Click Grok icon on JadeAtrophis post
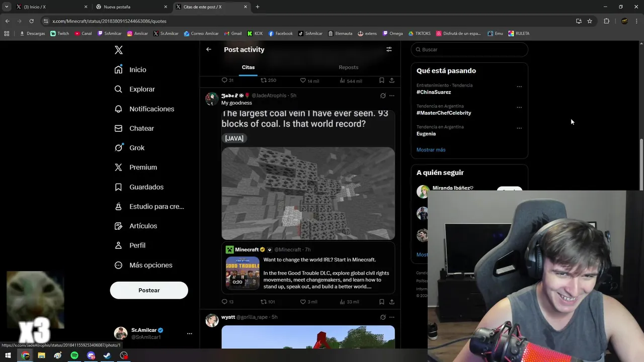 383,96
